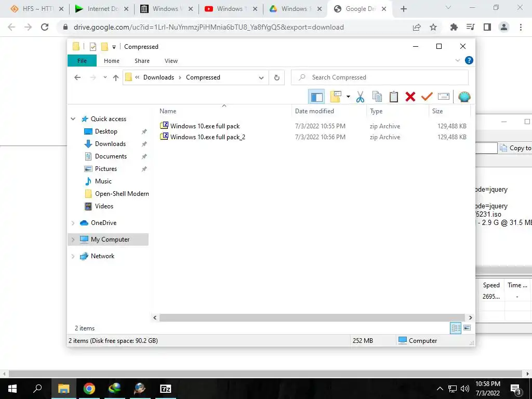Open the Windows Start menu
The width and height of the screenshot is (532, 399).
[12, 389]
